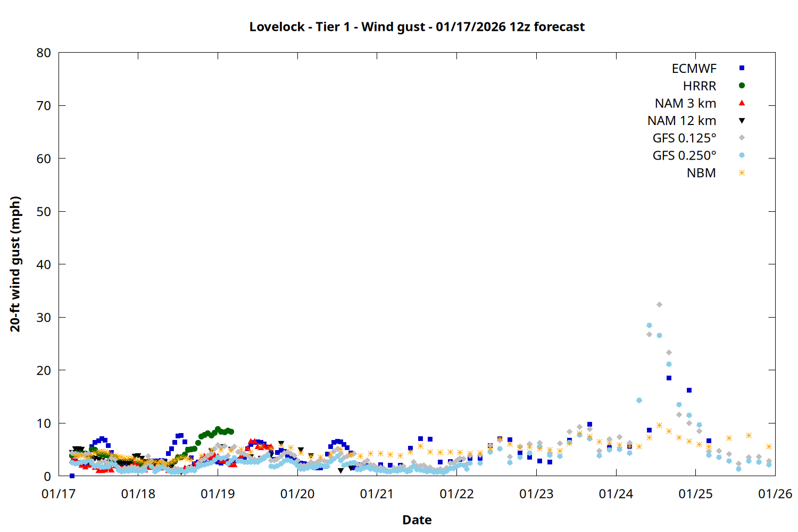This screenshot has width=798, height=532.
Task: Click the "Date" x-axis title
Action: point(417,520)
